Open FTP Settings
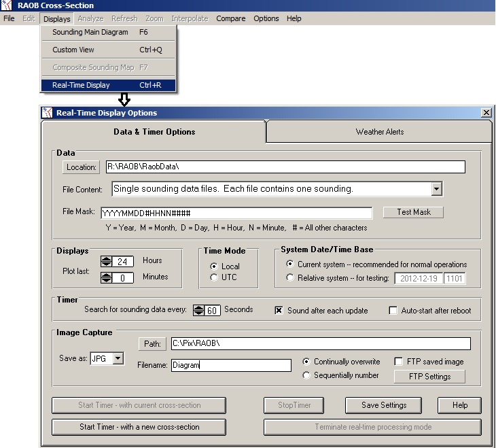This screenshot has width=496, height=448. pos(429,377)
